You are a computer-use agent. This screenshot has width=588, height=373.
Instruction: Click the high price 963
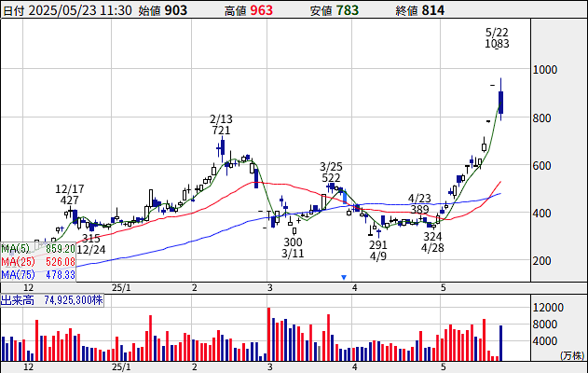click(x=261, y=10)
